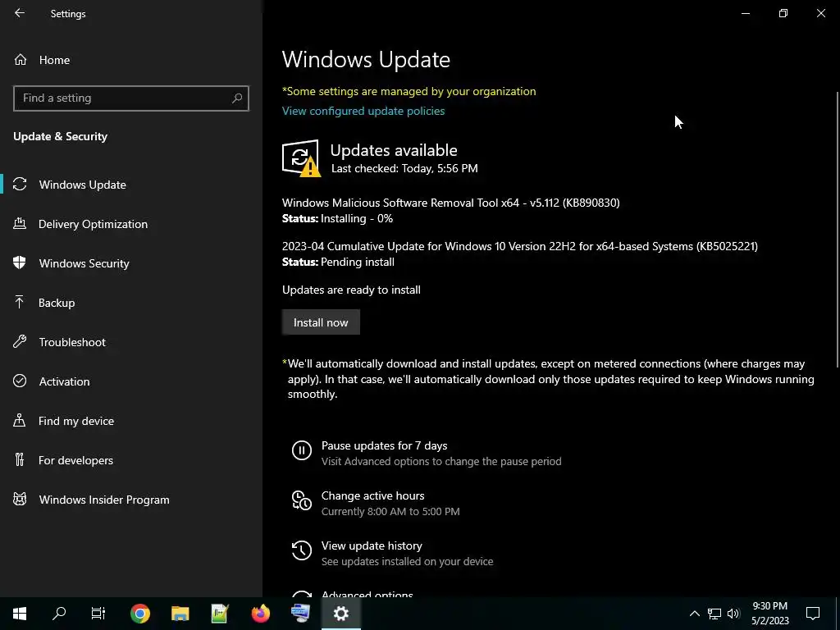Image resolution: width=840 pixels, height=630 pixels.
Task: Click the pause circle icon
Action: point(302,450)
